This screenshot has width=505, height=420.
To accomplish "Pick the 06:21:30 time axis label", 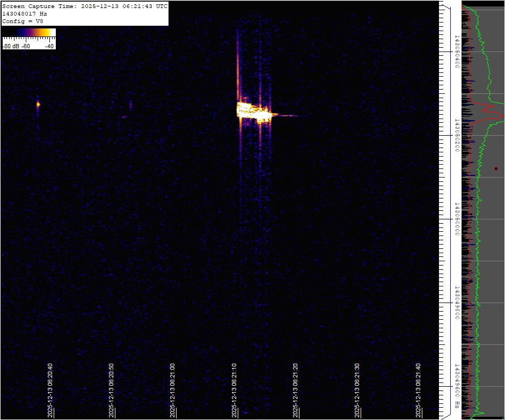I will (x=357, y=390).
